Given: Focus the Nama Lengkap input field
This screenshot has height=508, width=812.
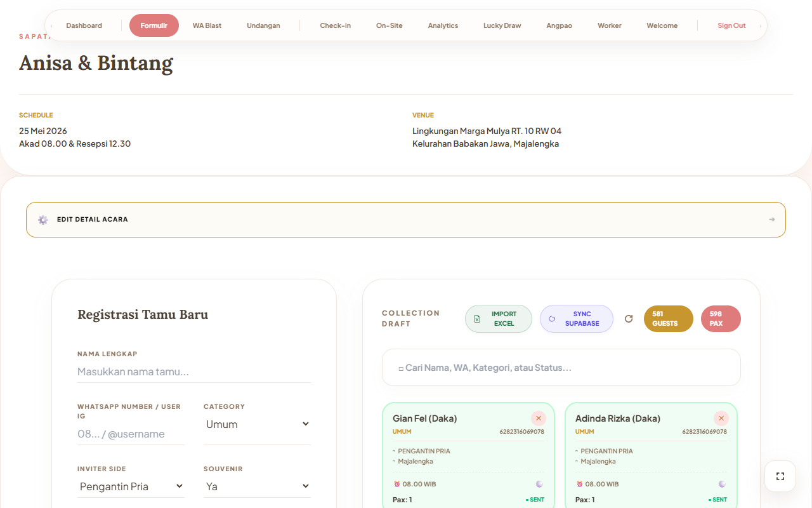Looking at the screenshot, I should pos(194,371).
